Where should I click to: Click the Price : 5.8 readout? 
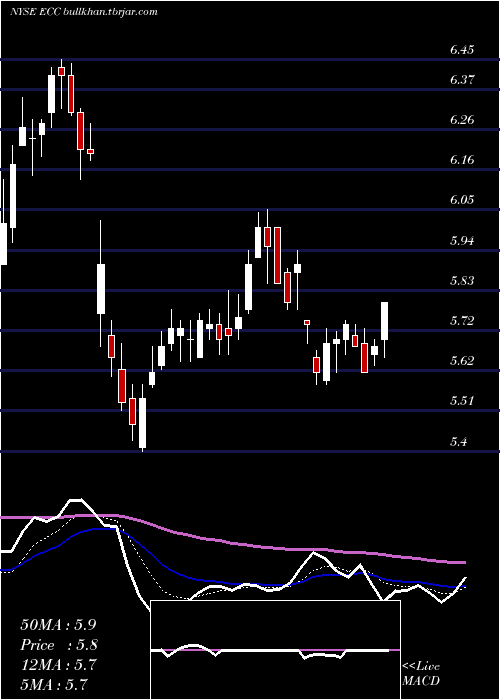pos(59,645)
